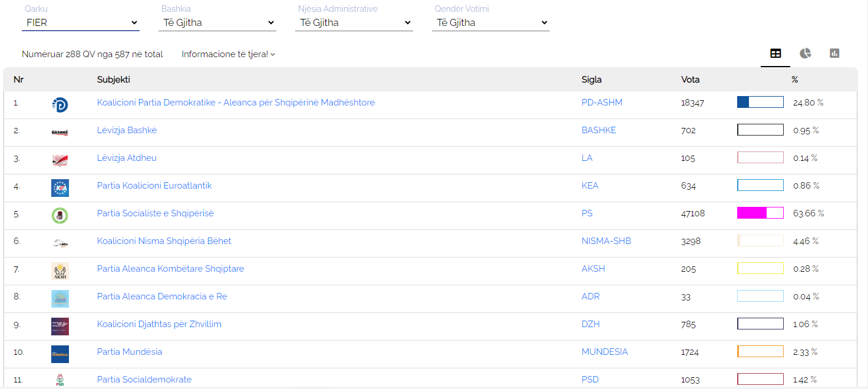
Task: Open the Bashkia dropdown
Action: pos(217,22)
